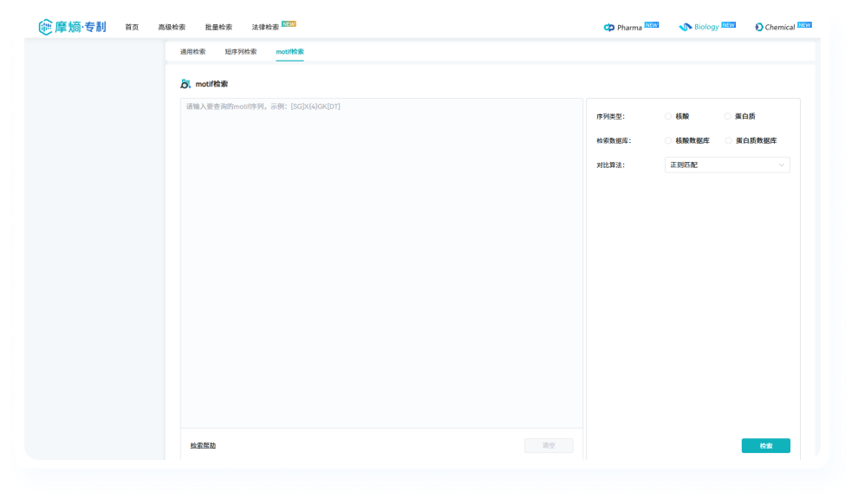Open the 检索帮助 help link
Image resolution: width=858 pixels, height=504 pixels.
tap(203, 445)
